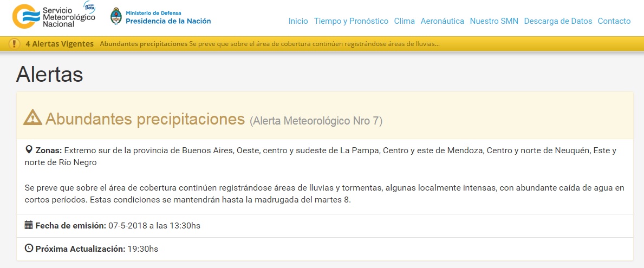Click the clock icon by Próxima Actualización
This screenshot has height=268, width=644.
click(x=29, y=249)
